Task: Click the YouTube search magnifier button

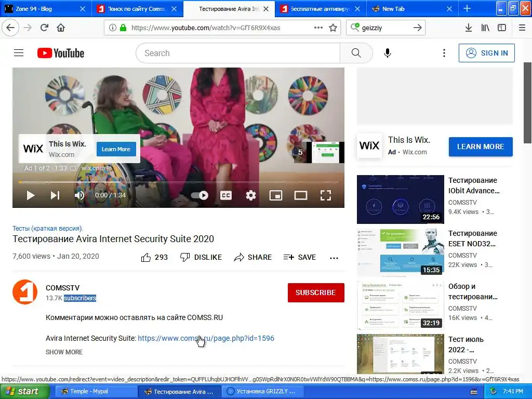Action: click(356, 53)
